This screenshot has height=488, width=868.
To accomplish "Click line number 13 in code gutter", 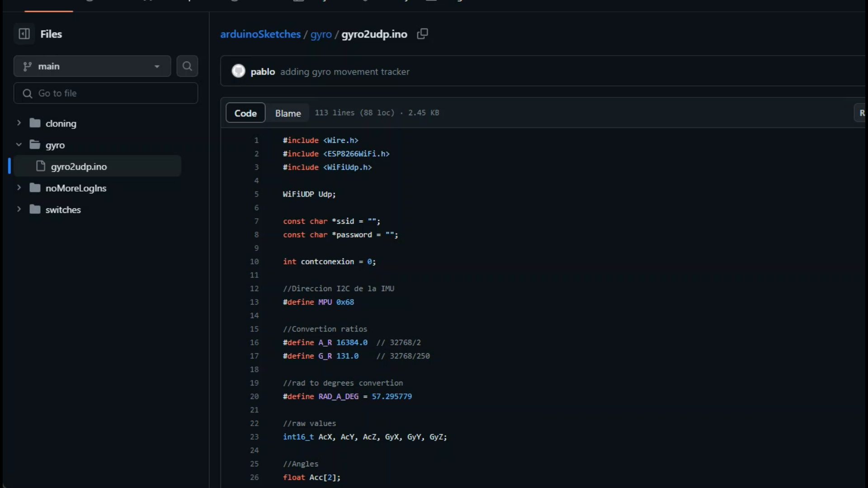I will click(x=255, y=302).
